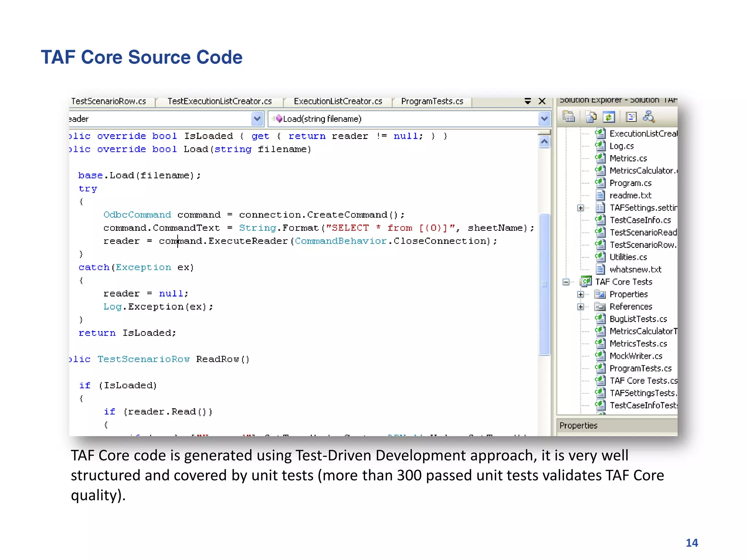This screenshot has width=747, height=560.
Task: Click the TAFSettings settings file icon
Action: tap(600, 207)
